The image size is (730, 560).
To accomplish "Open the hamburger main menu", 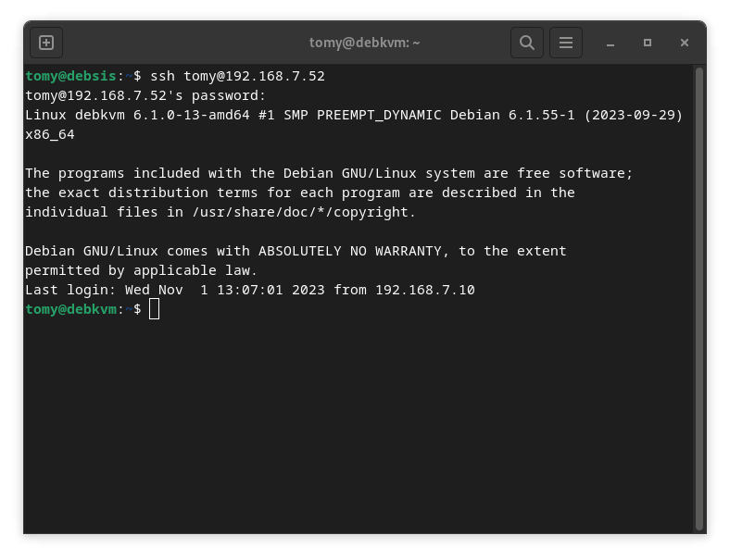I will click(565, 43).
